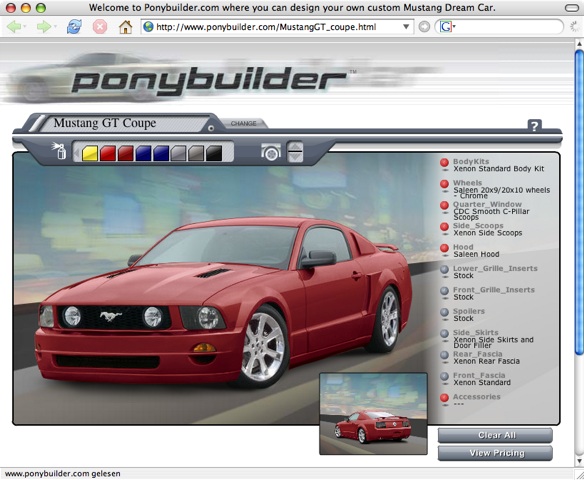Click the Google search input field
Viewport: 584px width, 480px height.
(x=508, y=27)
